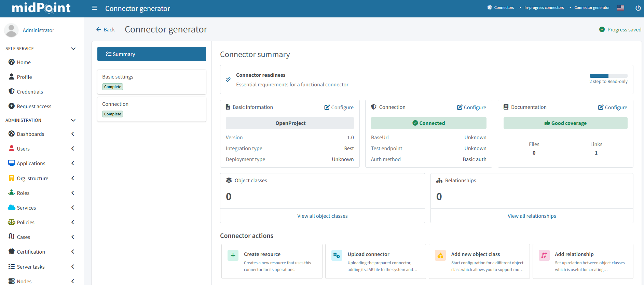Expand the Org. structure menu arrow
The width and height of the screenshot is (644, 285).
point(72,178)
